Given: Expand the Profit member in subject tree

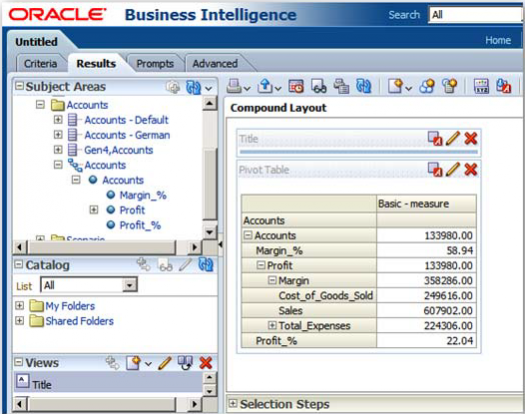Looking at the screenshot, I should (x=94, y=210).
